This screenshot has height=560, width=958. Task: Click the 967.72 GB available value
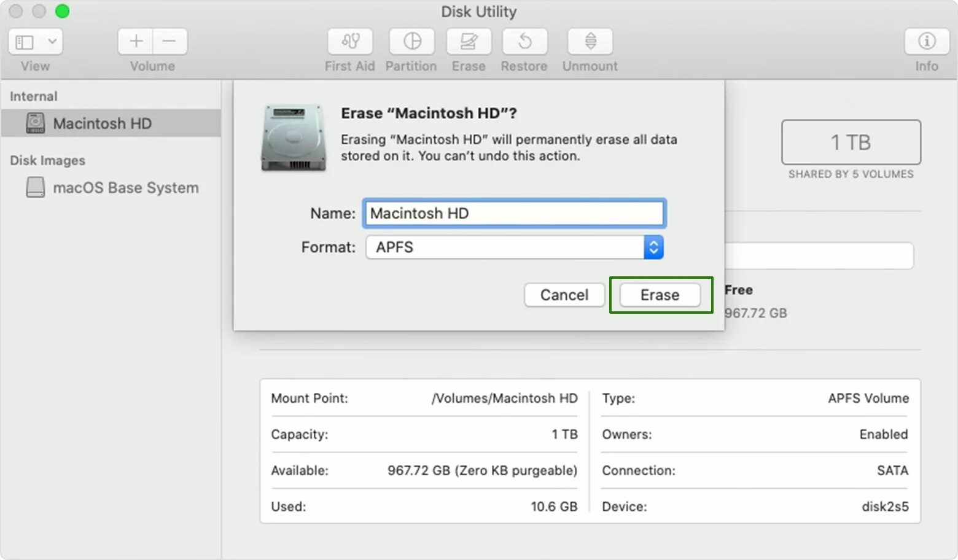coord(482,470)
